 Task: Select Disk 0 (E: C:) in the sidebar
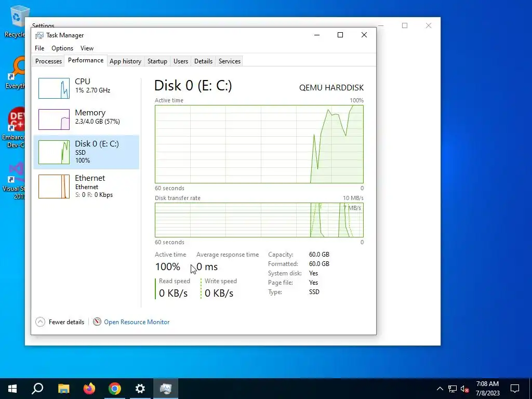pos(86,152)
